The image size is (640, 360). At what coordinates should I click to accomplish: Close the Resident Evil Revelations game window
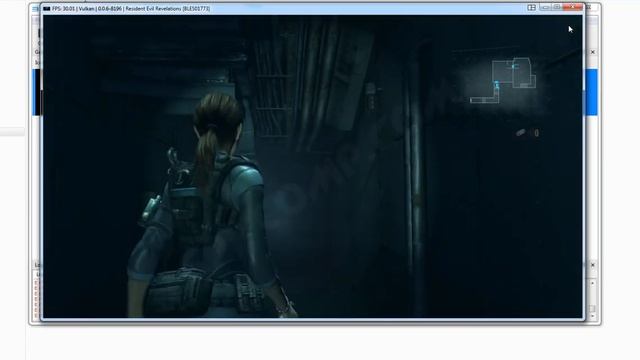point(572,7)
